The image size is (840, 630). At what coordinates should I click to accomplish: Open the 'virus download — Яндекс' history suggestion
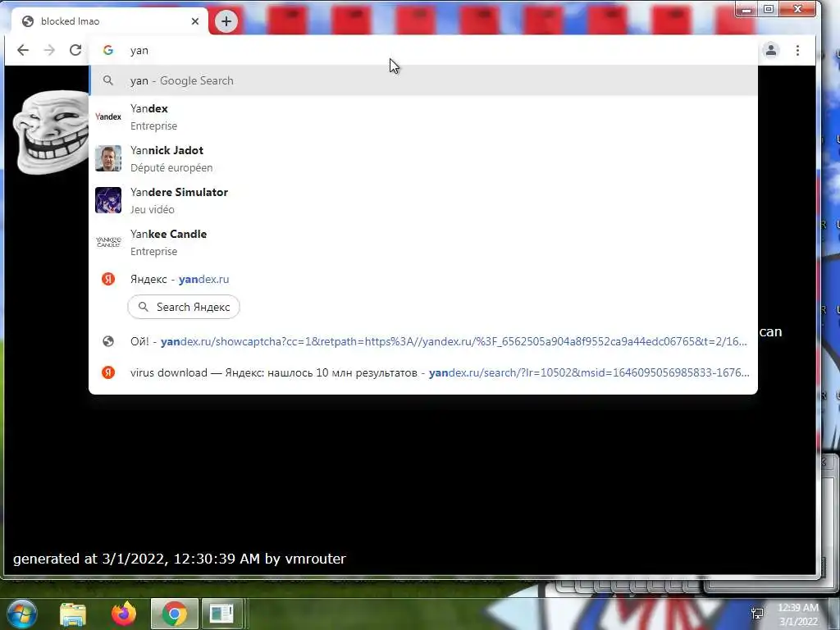point(423,372)
